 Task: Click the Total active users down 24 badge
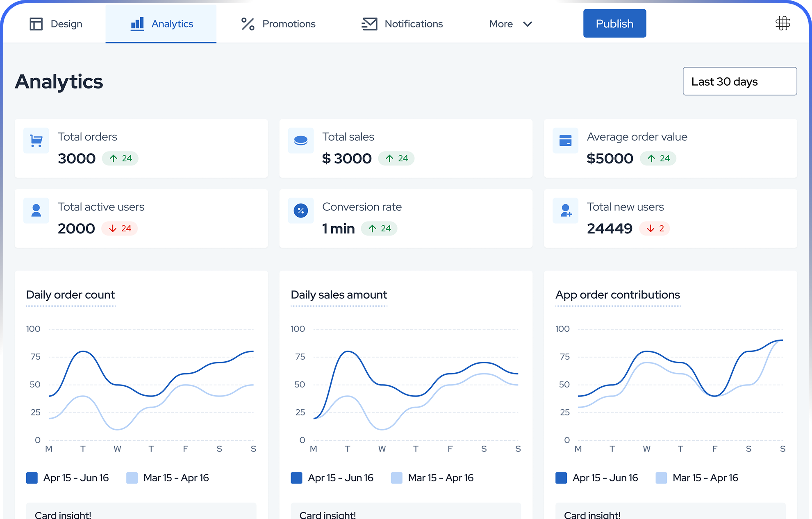coord(120,229)
